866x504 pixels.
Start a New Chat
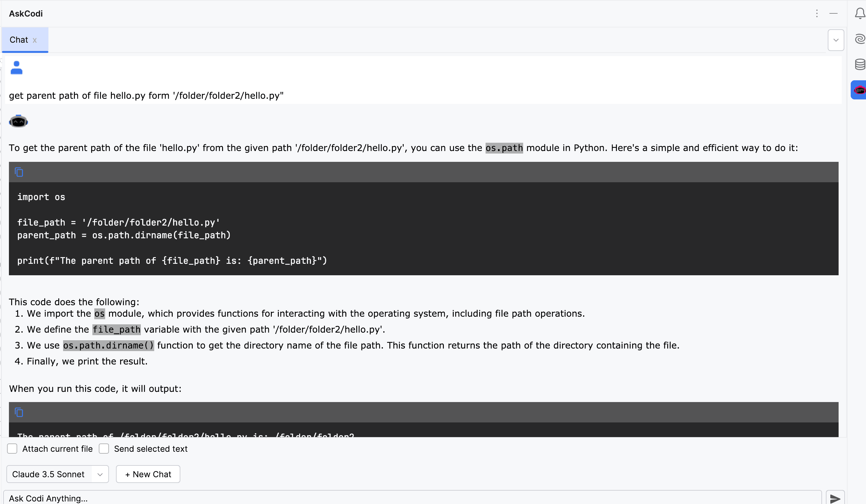[x=148, y=474]
